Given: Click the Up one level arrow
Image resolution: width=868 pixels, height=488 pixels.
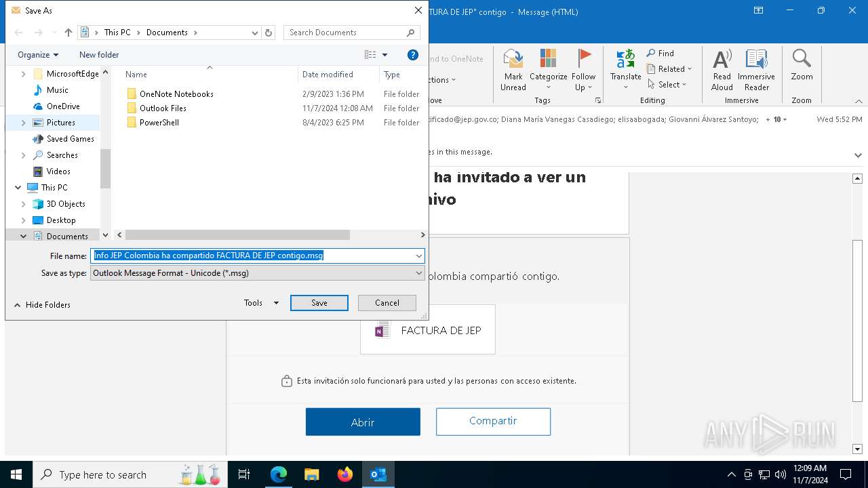Looking at the screenshot, I should point(68,33).
